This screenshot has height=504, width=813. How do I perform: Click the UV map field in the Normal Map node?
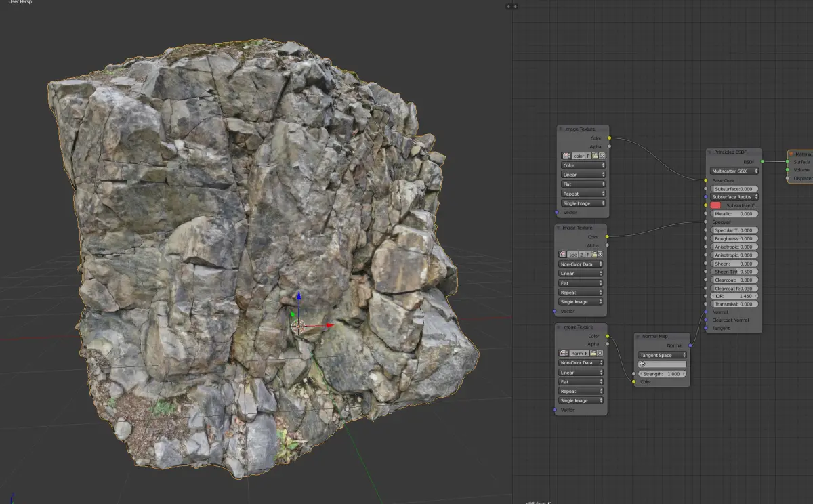tap(662, 364)
